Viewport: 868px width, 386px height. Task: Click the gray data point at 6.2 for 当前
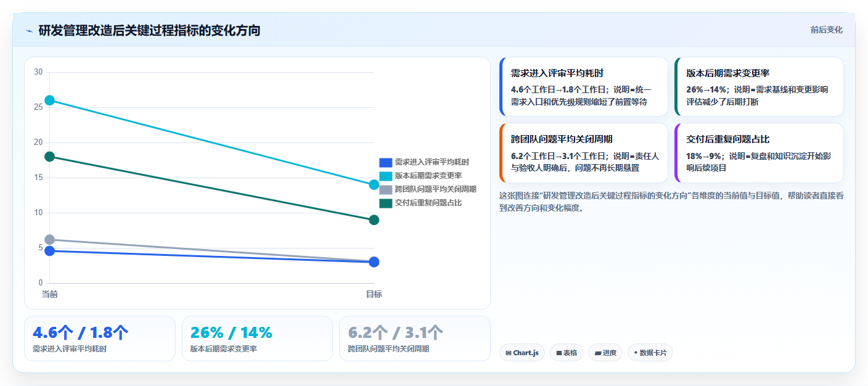click(x=50, y=240)
